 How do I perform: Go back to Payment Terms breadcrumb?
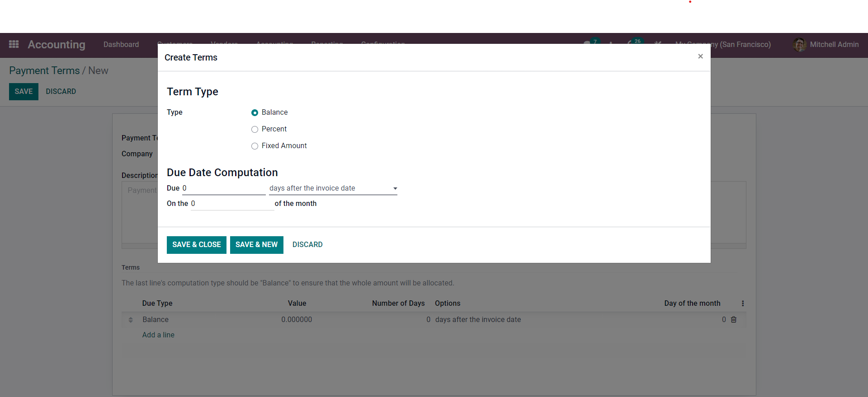pyautogui.click(x=44, y=71)
